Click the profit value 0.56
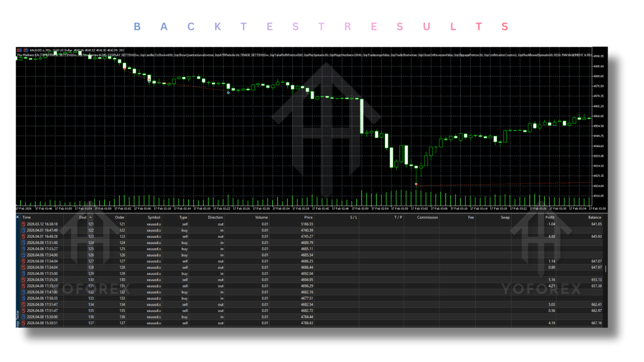 [551, 311]
